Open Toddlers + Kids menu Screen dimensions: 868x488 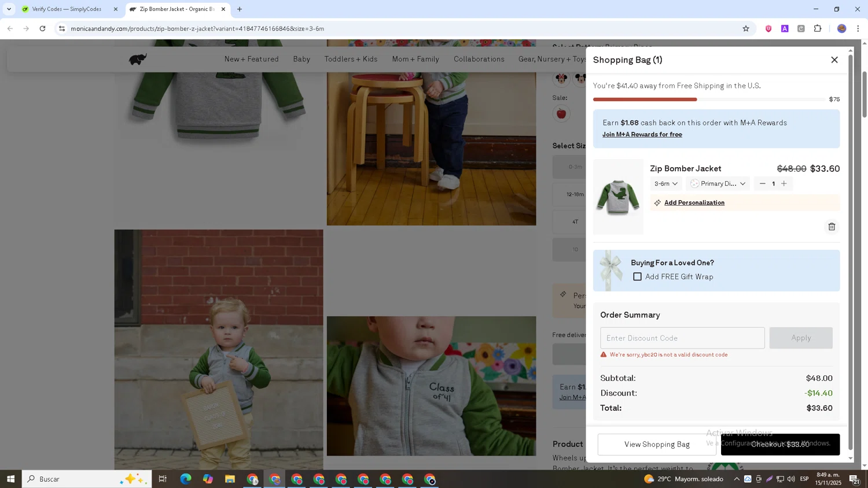tap(351, 60)
